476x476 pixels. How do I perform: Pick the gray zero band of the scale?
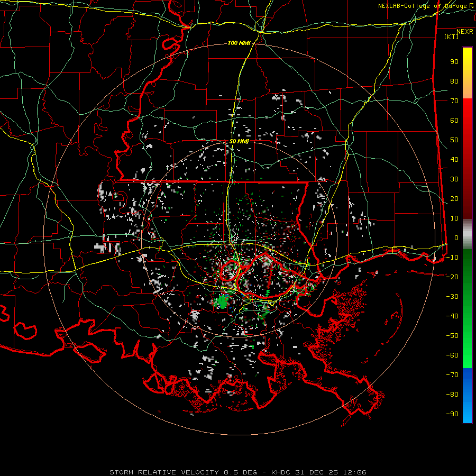coord(467,234)
